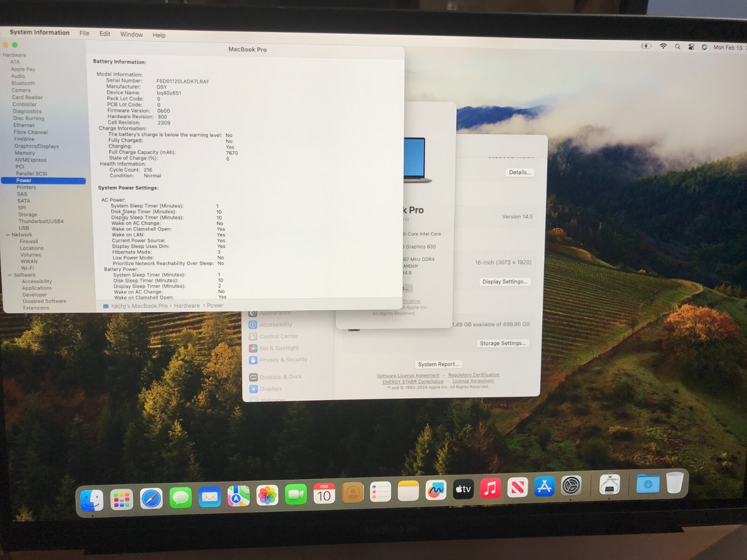Select Memory in Hardware sidebar

point(25,153)
